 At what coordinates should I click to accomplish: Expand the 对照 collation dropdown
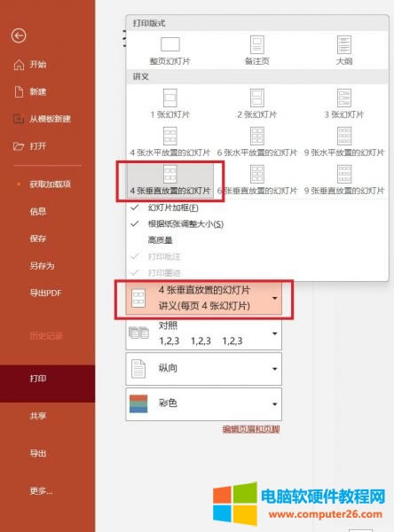(204, 333)
